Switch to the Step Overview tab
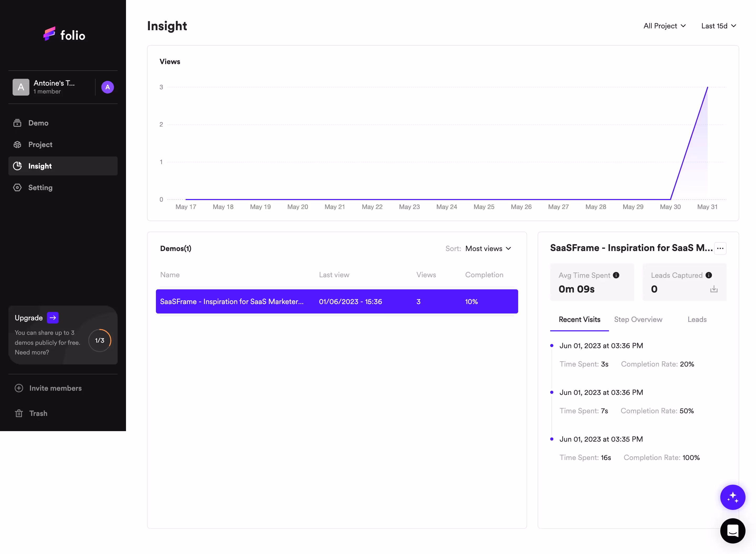Viewport: 756px width, 554px height. click(x=638, y=319)
